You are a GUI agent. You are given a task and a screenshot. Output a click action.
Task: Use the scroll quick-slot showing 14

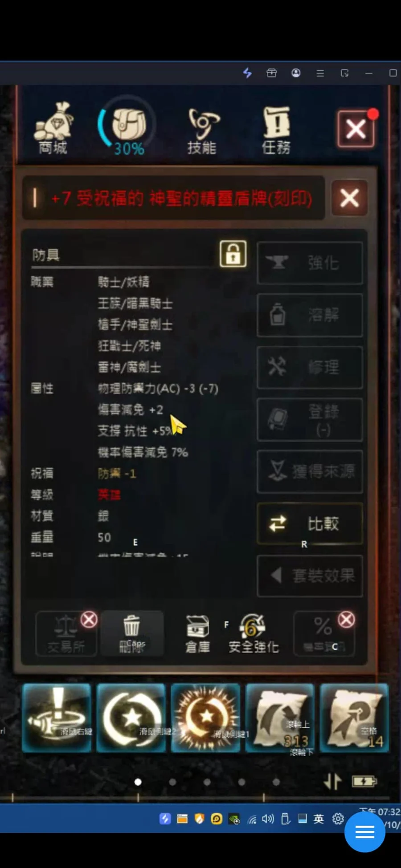click(355, 718)
